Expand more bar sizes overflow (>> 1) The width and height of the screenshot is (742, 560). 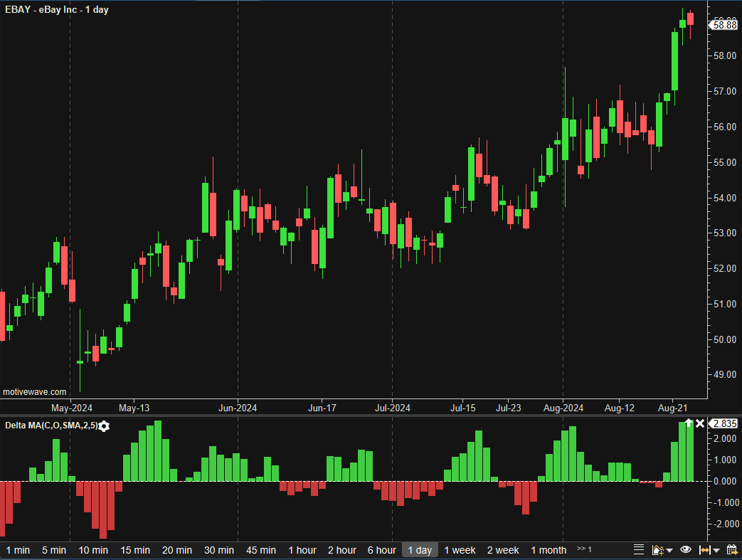[584, 549]
